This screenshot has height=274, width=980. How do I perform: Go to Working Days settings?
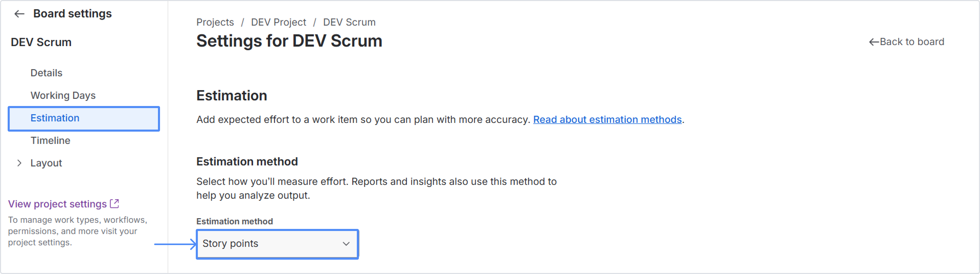tap(63, 95)
